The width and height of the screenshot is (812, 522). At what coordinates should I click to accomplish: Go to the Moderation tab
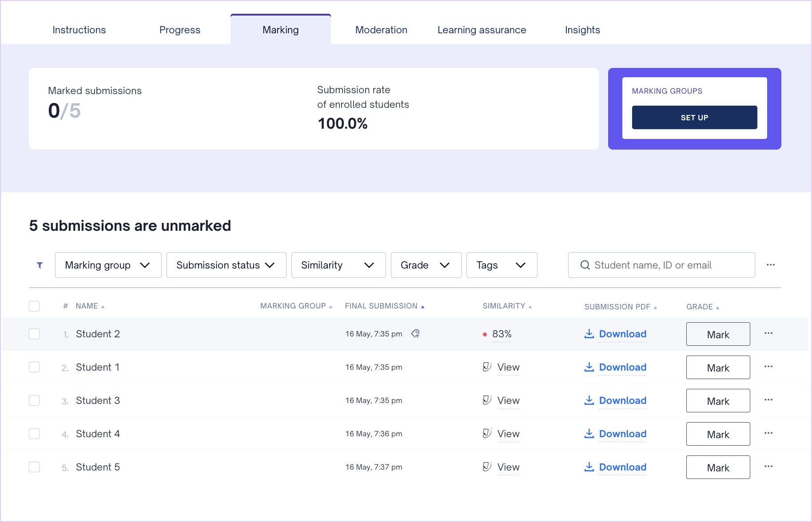tap(381, 30)
